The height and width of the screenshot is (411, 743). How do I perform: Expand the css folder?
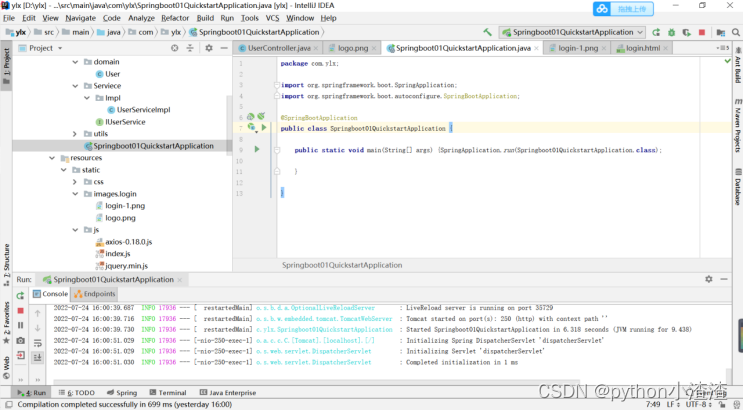tap(74, 182)
